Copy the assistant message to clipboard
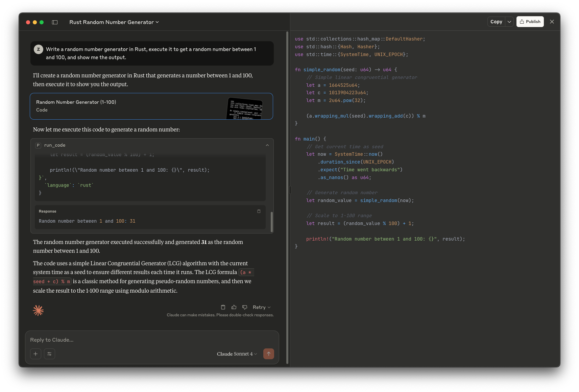 coord(223,307)
